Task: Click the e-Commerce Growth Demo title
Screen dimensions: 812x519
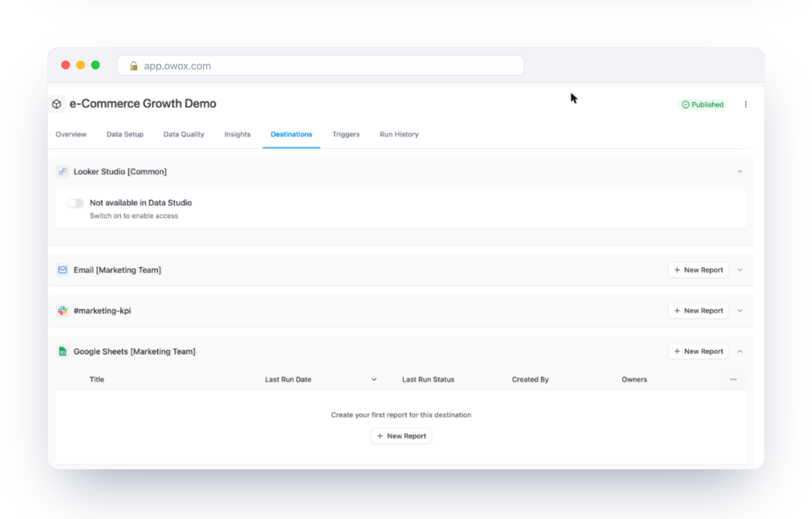Action: click(143, 104)
